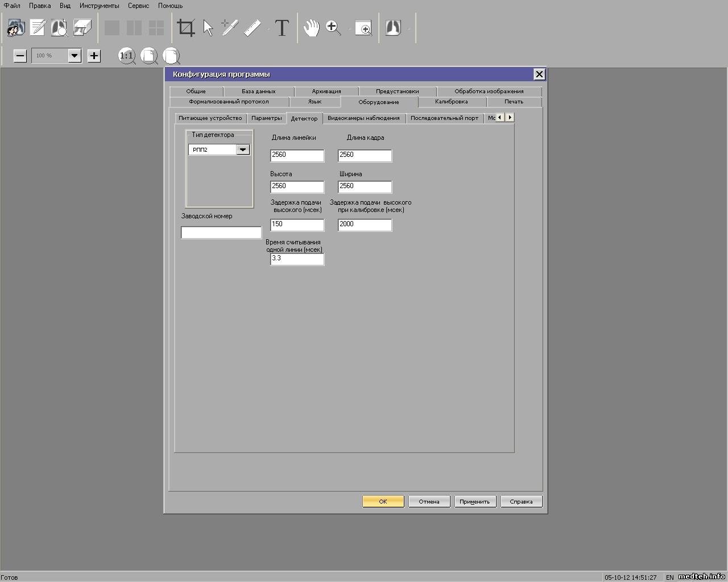Activate the Text tool
Screen dimensions: 728x582
click(x=282, y=28)
